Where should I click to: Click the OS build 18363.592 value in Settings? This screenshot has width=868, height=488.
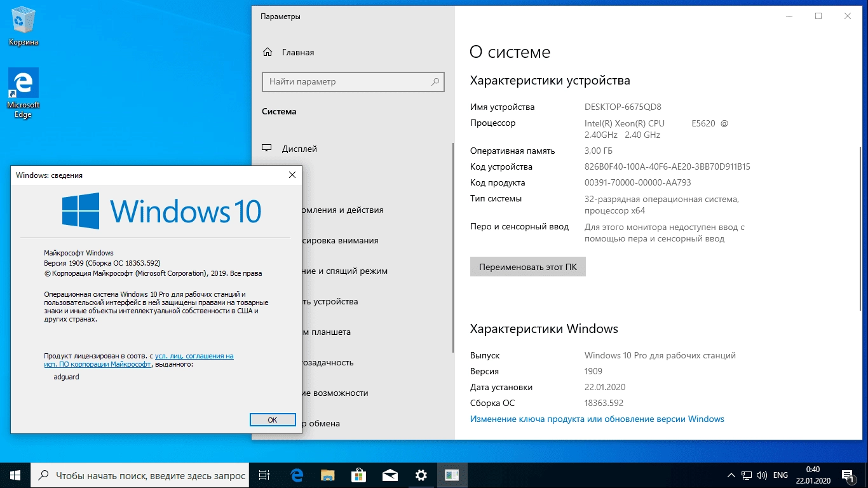(x=604, y=403)
